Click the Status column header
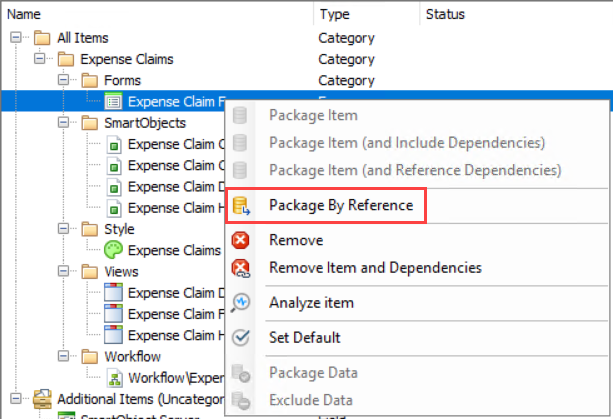This screenshot has height=419, width=613. (445, 14)
